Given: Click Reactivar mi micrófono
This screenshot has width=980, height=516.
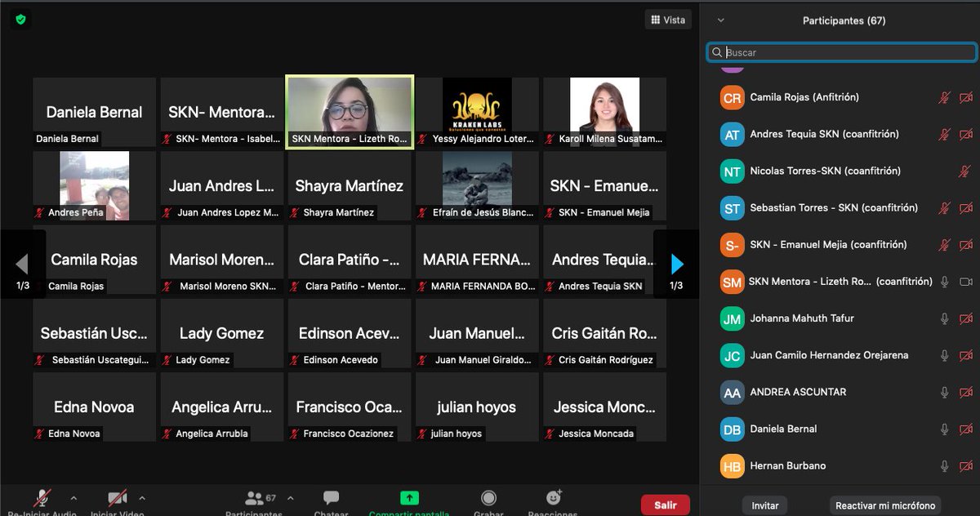Looking at the screenshot, I should coord(885,505).
